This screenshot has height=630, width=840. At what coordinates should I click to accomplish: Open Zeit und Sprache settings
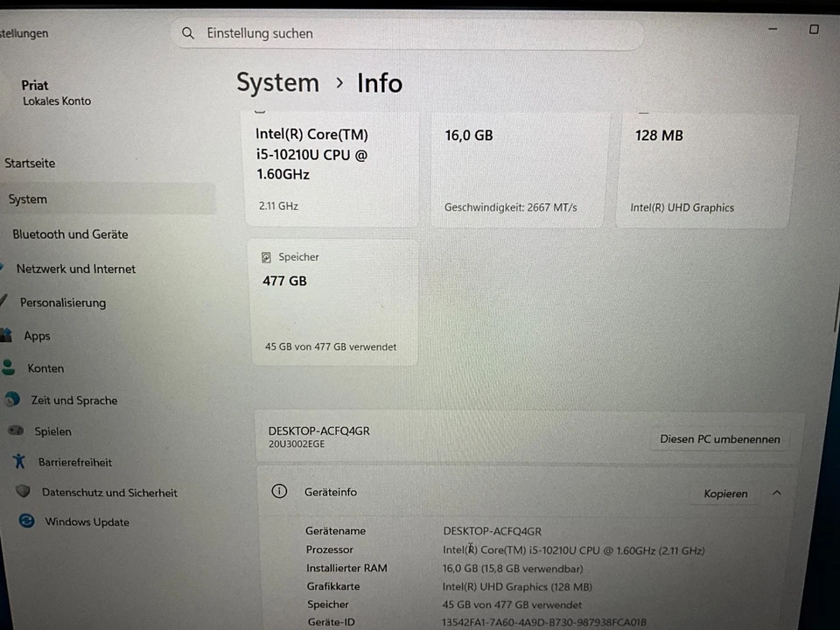pyautogui.click(x=73, y=401)
